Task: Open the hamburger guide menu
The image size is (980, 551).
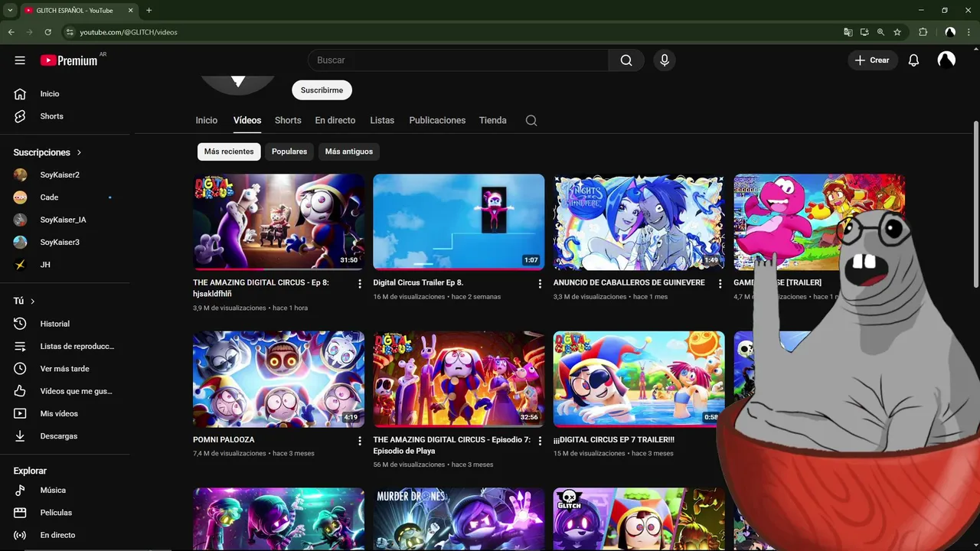Action: (20, 60)
